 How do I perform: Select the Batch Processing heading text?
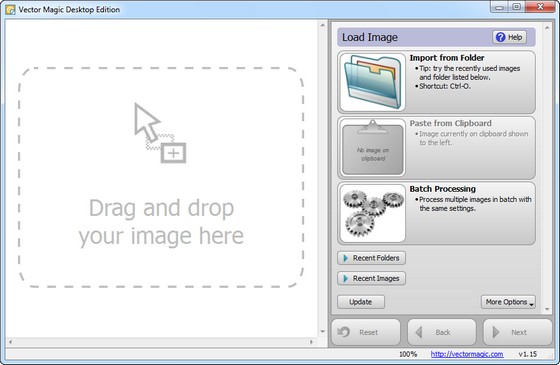pyautogui.click(x=442, y=189)
